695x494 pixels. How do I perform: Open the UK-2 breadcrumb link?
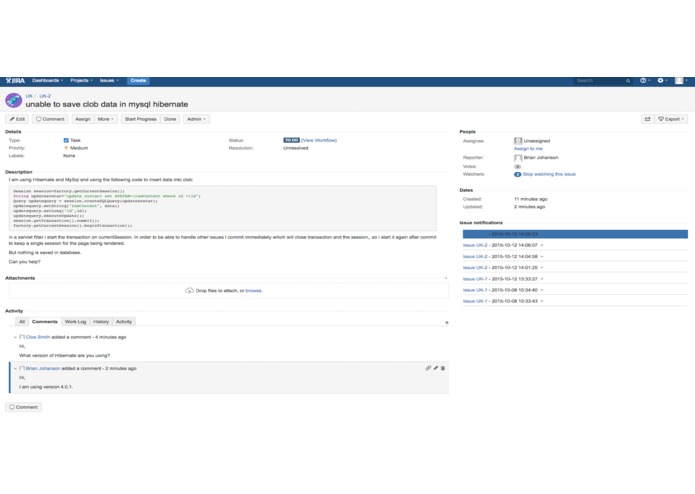(x=45, y=96)
